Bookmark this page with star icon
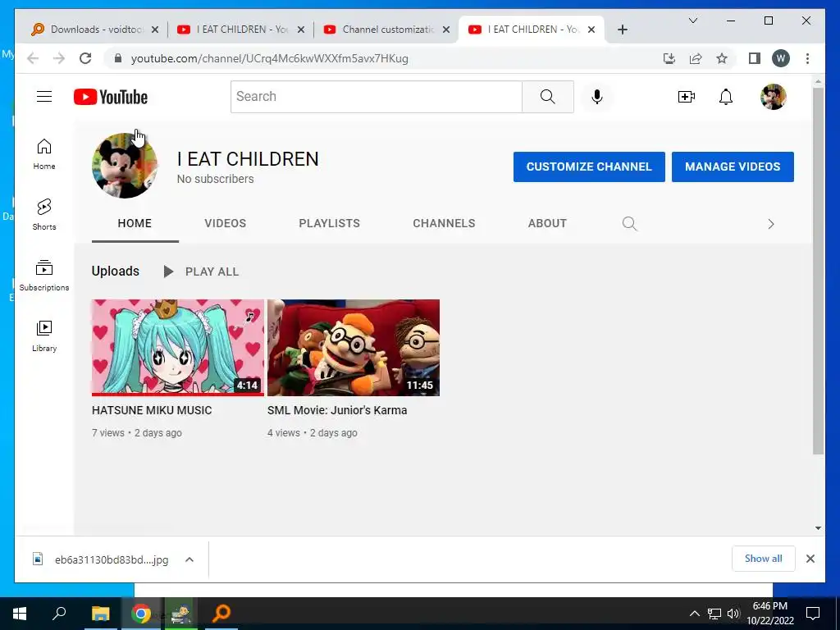 pyautogui.click(x=722, y=58)
